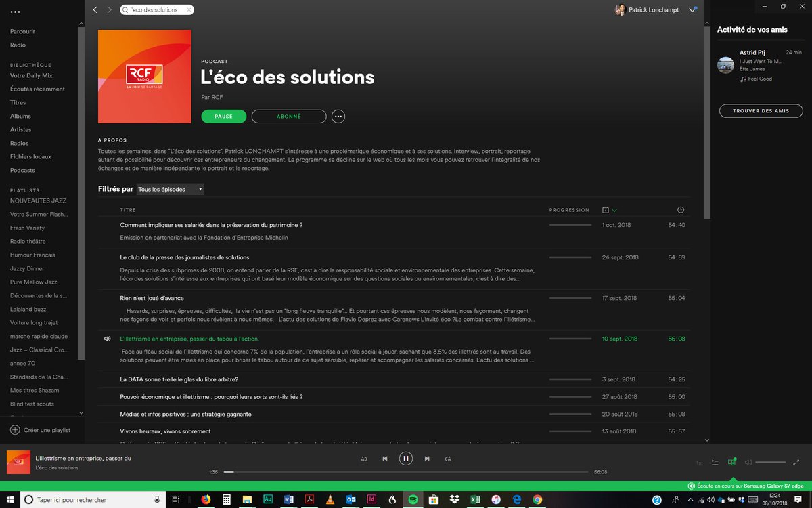Open Votre Daily Mix

pos(31,75)
